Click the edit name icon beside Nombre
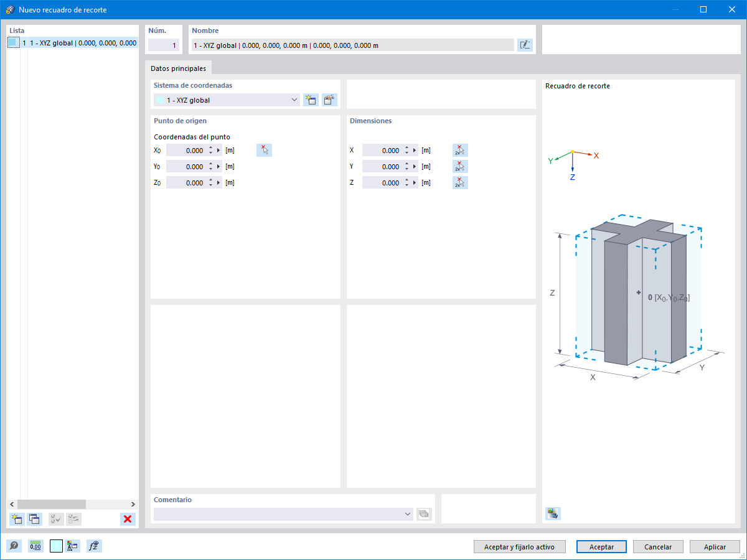 (525, 45)
